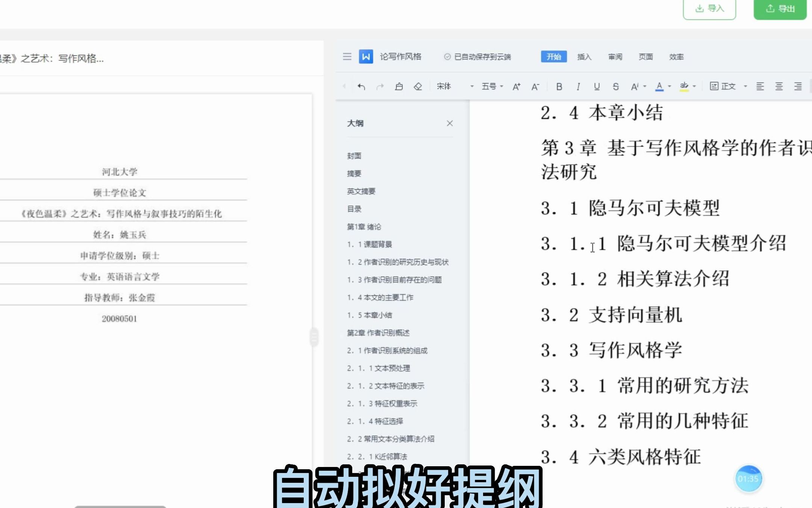The image size is (812, 508).
Task: Select outline item 1.5 本章小结
Action: [x=370, y=315]
